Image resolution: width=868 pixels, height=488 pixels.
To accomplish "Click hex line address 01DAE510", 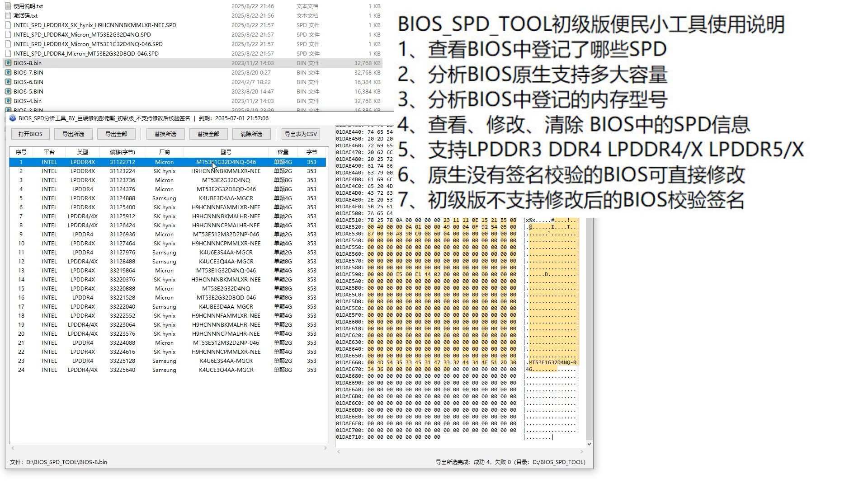I will coord(349,220).
